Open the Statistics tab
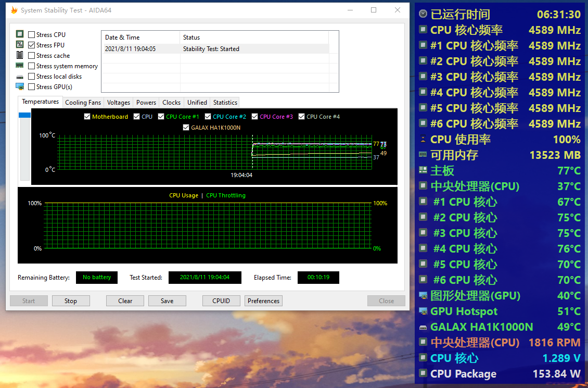Image resolution: width=588 pixels, height=388 pixels. pyautogui.click(x=225, y=103)
